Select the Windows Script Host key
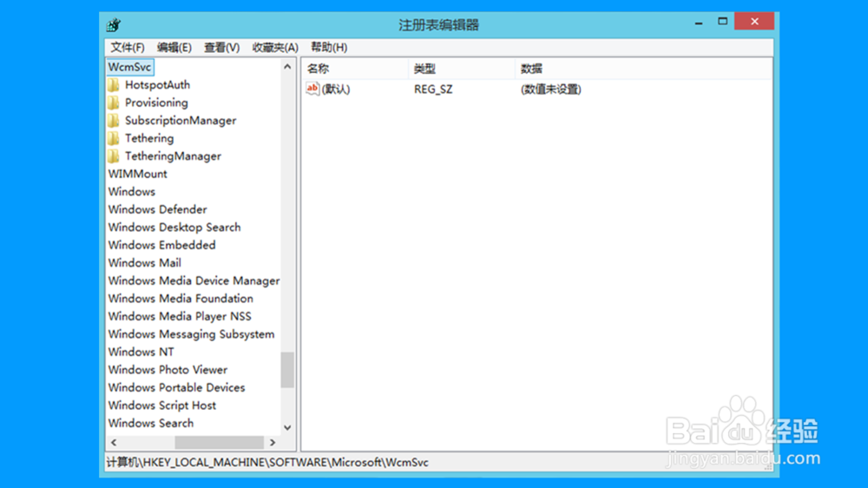This screenshot has width=868, height=488. tap(162, 406)
